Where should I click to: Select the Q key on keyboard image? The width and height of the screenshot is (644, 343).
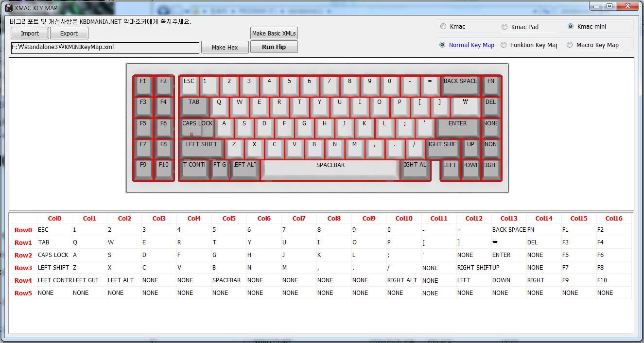(219, 107)
